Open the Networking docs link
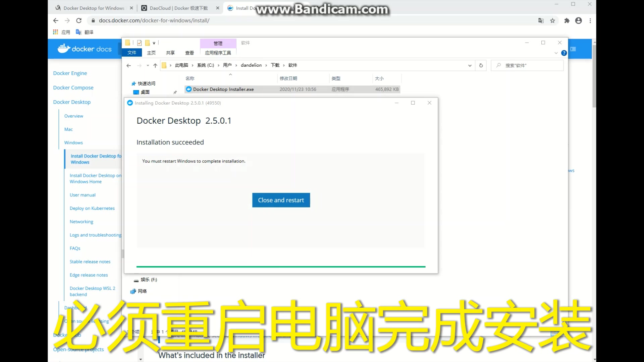 click(81, 222)
